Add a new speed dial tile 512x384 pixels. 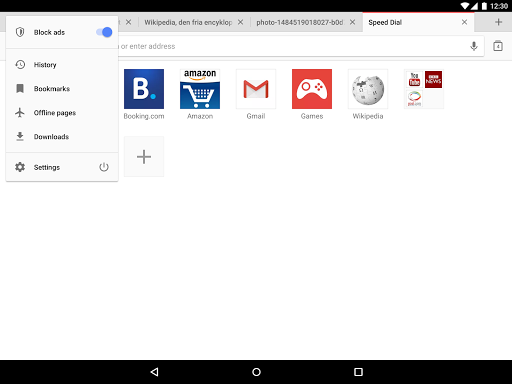click(144, 156)
